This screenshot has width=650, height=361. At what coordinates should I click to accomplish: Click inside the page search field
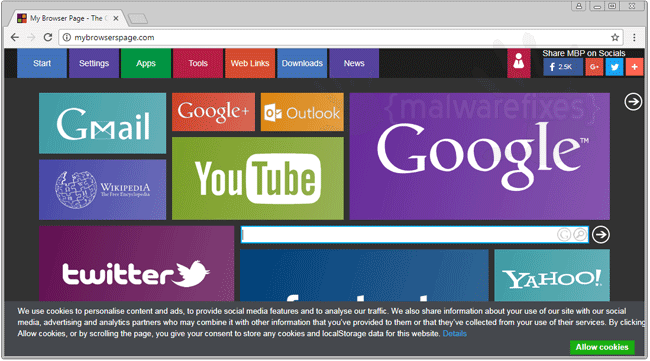399,235
